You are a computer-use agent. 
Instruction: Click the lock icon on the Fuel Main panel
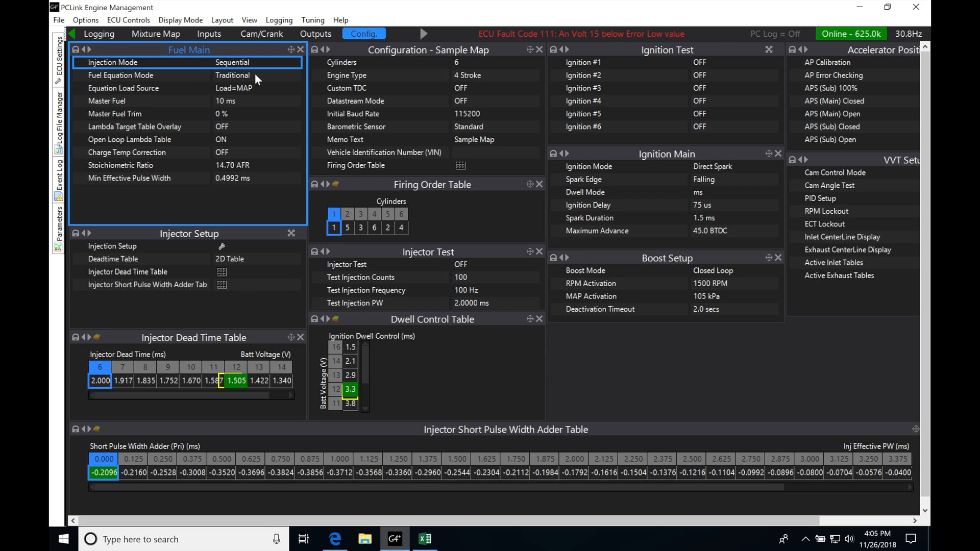click(x=76, y=49)
